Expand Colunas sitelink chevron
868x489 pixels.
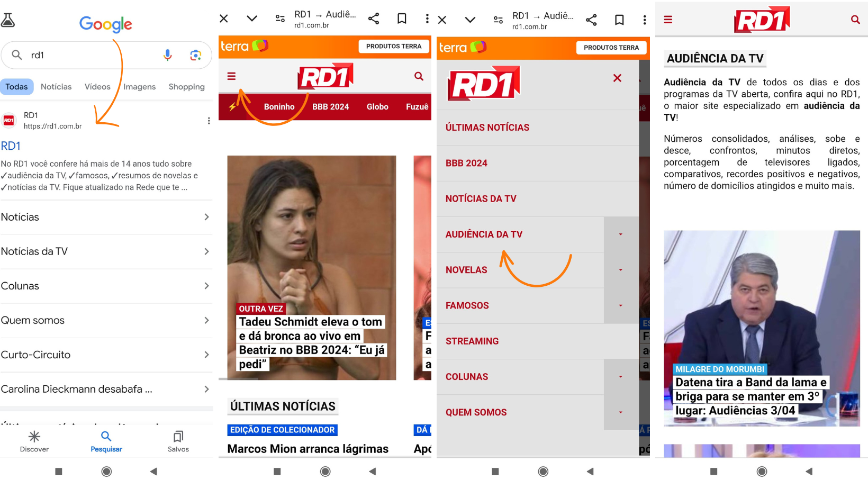coord(206,286)
